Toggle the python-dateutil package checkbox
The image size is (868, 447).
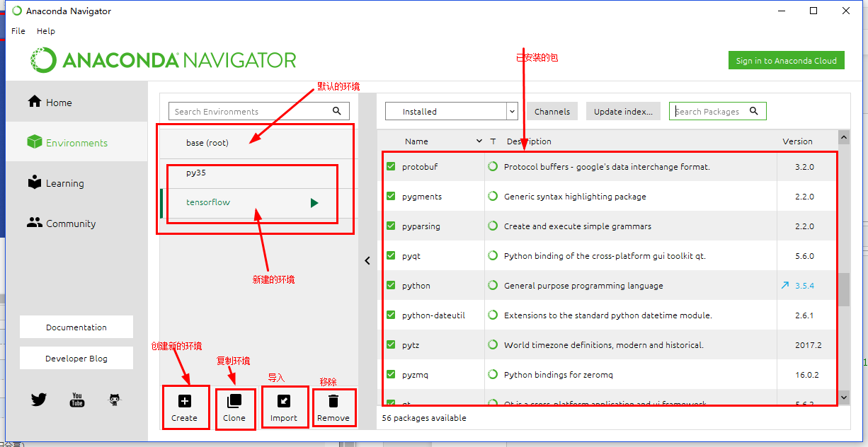(x=391, y=315)
